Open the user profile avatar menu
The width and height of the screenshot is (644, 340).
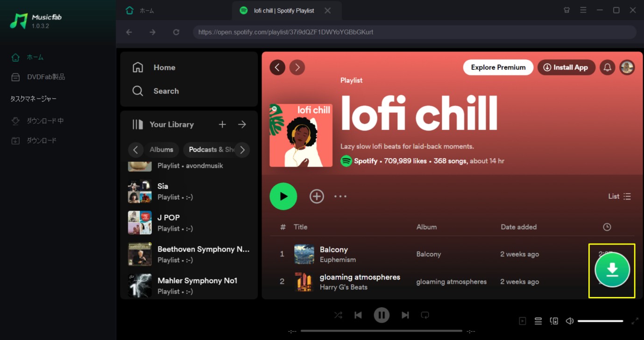[627, 67]
